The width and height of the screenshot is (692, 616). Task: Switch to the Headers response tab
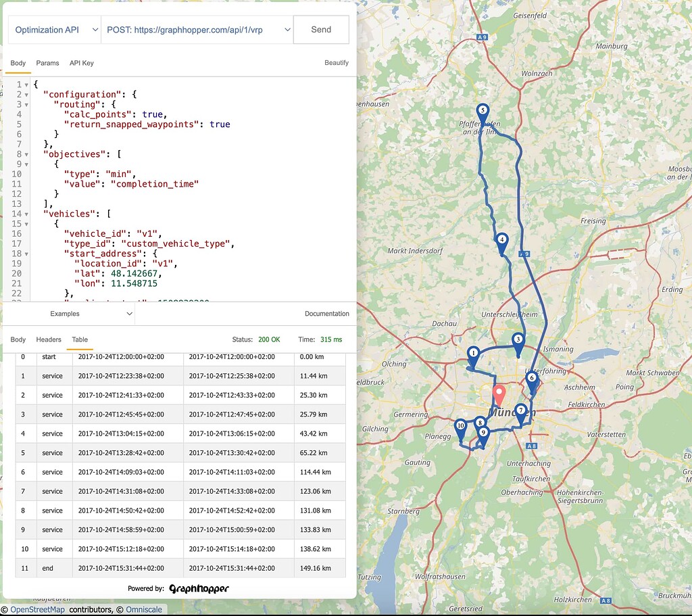pos(49,339)
